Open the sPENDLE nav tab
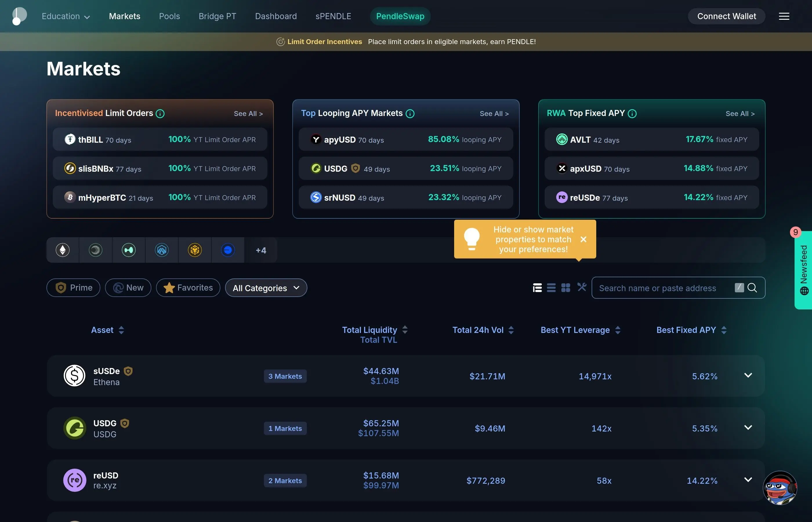The image size is (812, 522). coord(333,16)
